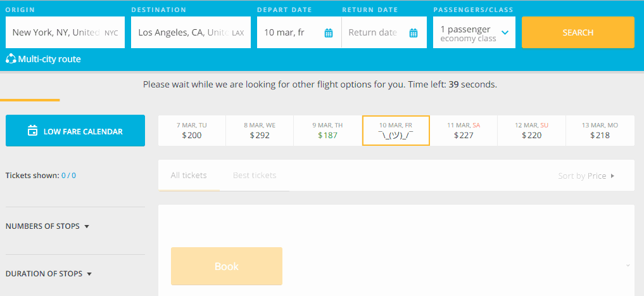Switch to the All tickets tab
This screenshot has width=644, height=296.
[189, 176]
